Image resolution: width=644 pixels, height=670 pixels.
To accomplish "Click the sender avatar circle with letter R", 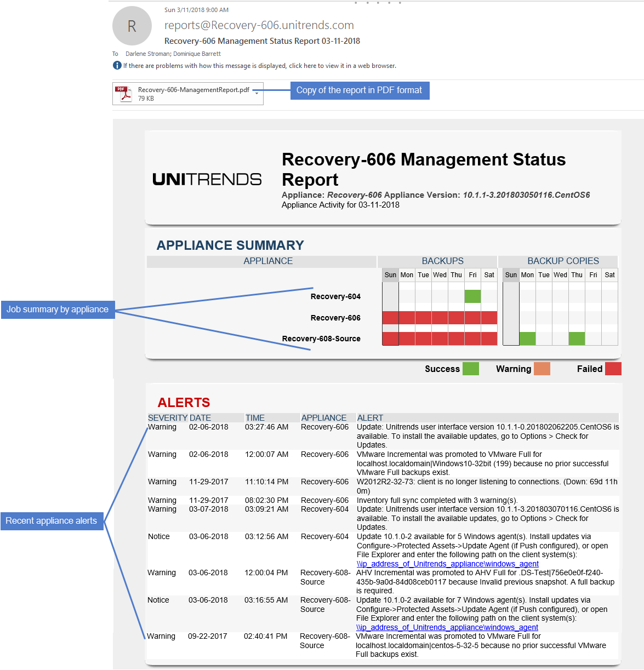I will pyautogui.click(x=132, y=26).
